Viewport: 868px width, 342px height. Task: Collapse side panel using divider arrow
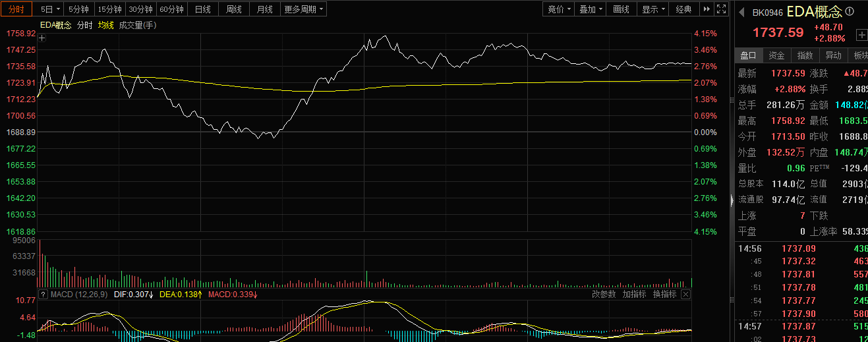pyautogui.click(x=732, y=200)
